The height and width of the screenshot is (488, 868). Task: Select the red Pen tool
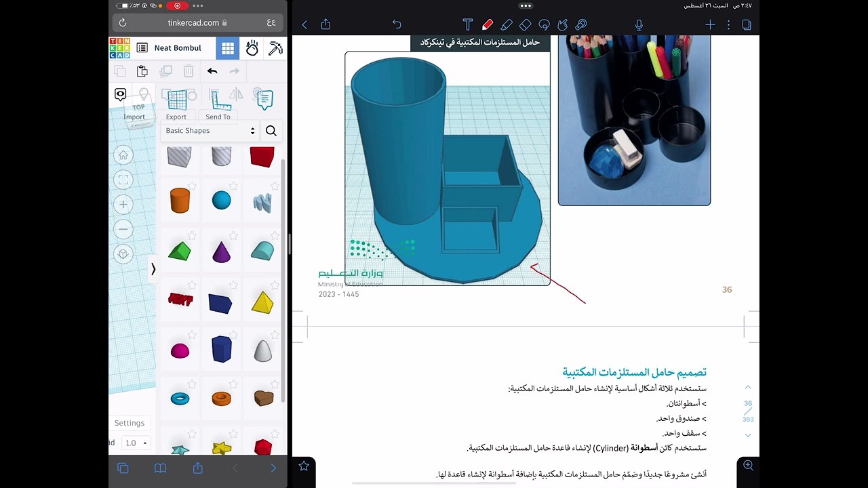(487, 24)
